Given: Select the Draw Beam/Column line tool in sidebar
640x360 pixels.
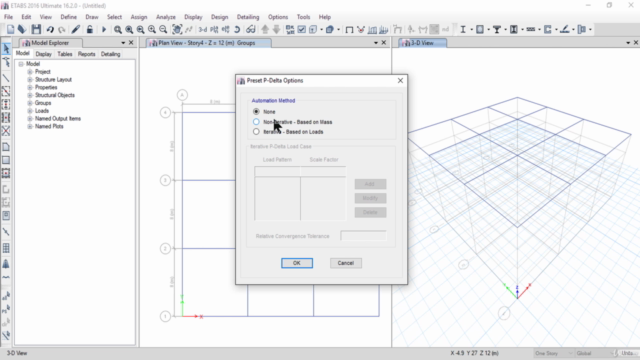Looking at the screenshot, I should pos(6,78).
